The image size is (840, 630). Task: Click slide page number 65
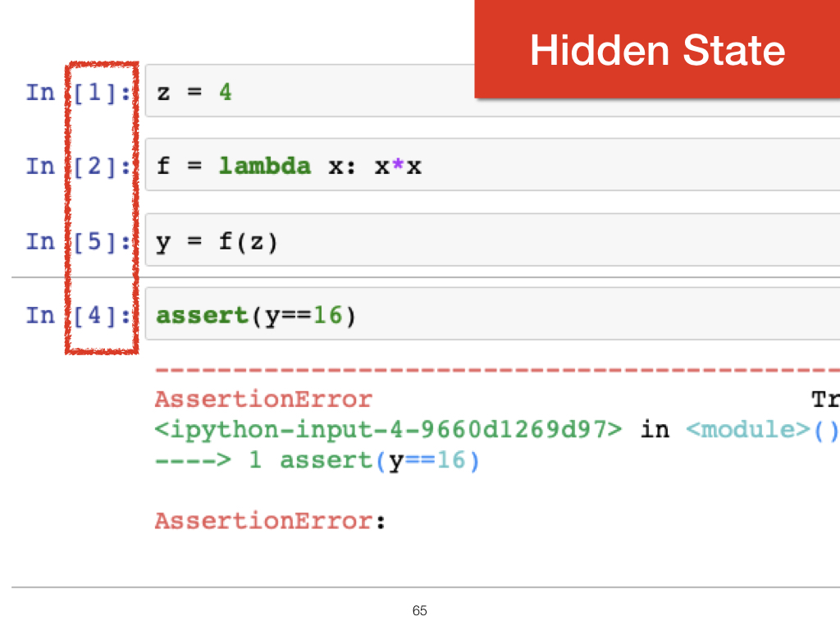[x=420, y=611]
